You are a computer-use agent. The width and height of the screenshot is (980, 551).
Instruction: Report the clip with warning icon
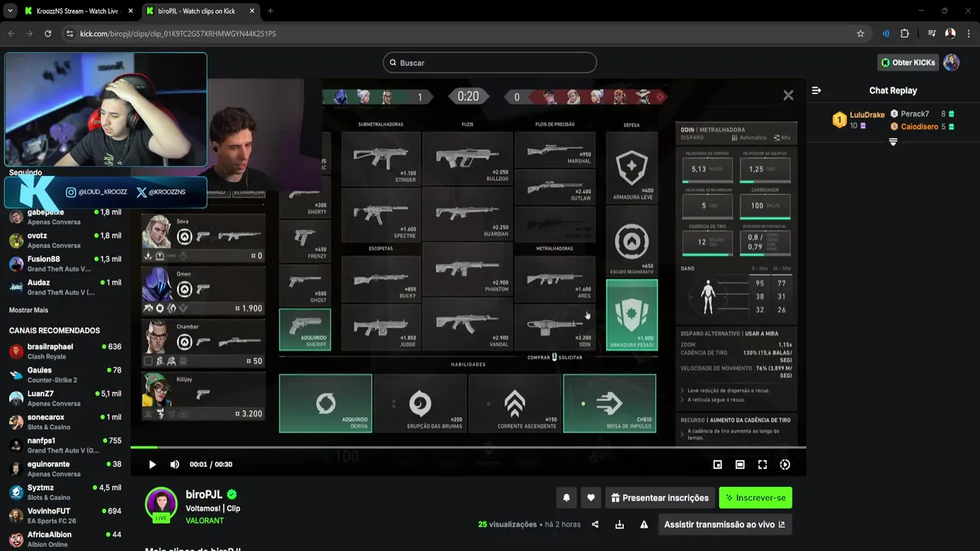644,524
